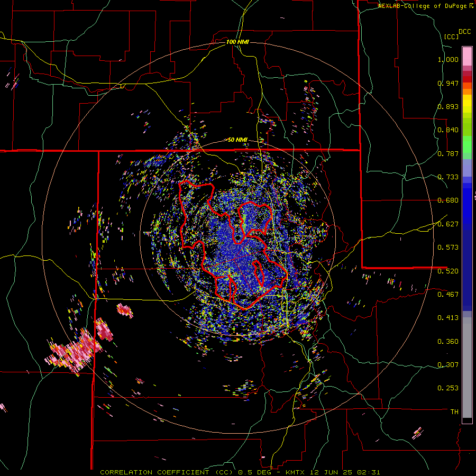Select the 1.000 value on the scale

pyautogui.click(x=448, y=59)
